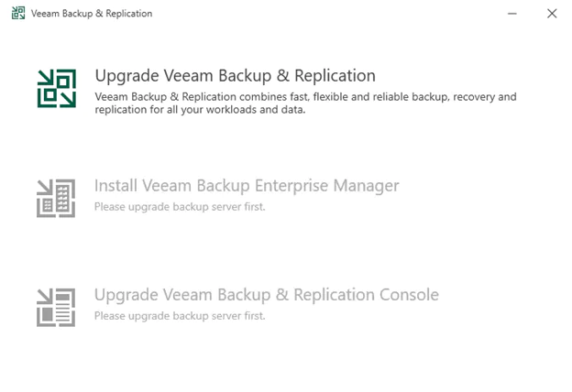Click the empty title bar area beside the title
Screen dimensions: 572x392
click(321, 14)
